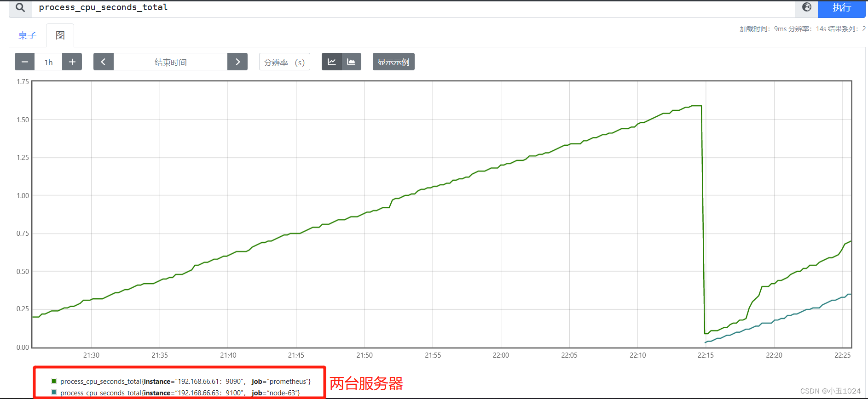Image resolution: width=868 pixels, height=399 pixels.
Task: Click the 分辨率 (s) resolution input
Action: [284, 62]
